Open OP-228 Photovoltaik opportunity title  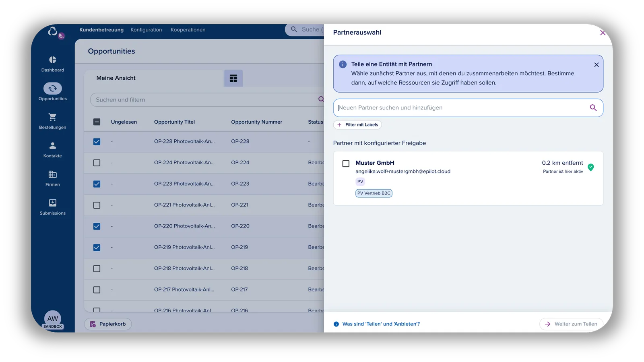tap(184, 141)
